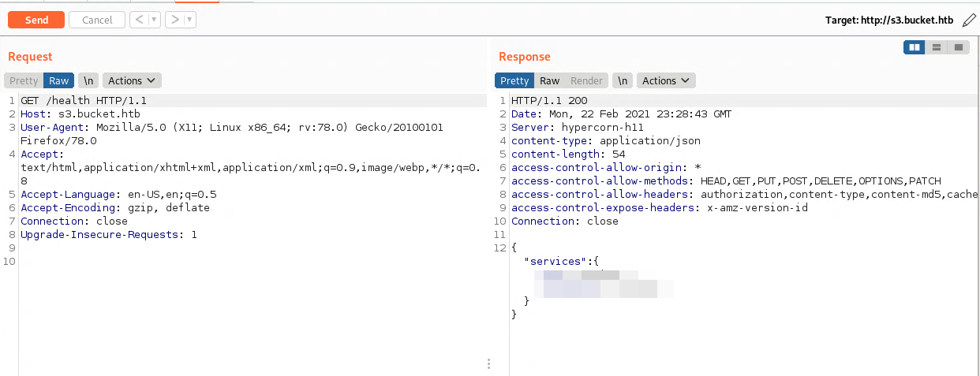
Task: Click Target http://s3.bucket.htb label
Action: point(890,20)
